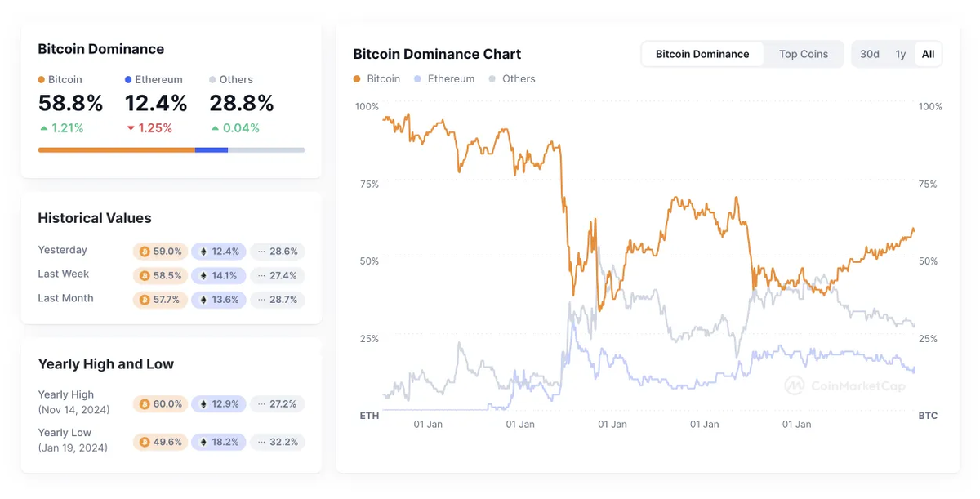Viewport: 980px width, 499px height.
Task: Set chart range to 1y
Action: (x=900, y=54)
